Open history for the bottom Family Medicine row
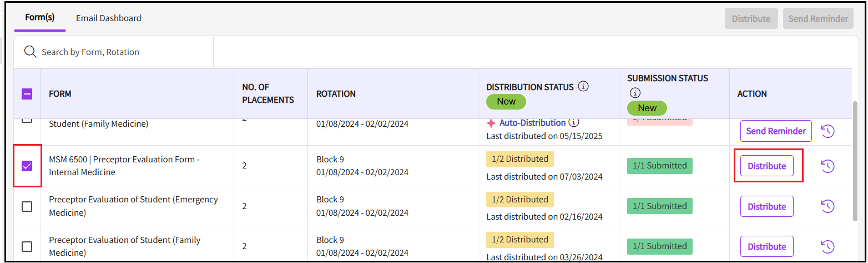 click(x=827, y=246)
